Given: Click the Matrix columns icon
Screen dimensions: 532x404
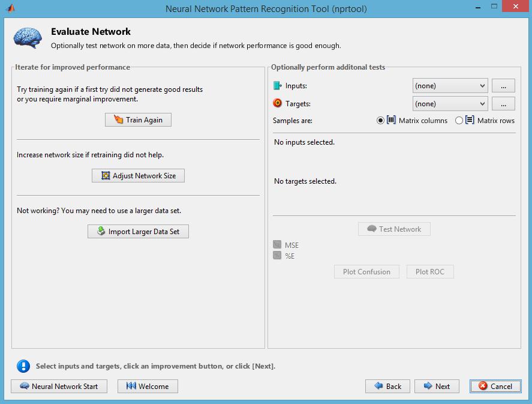Looking at the screenshot, I should [391, 120].
